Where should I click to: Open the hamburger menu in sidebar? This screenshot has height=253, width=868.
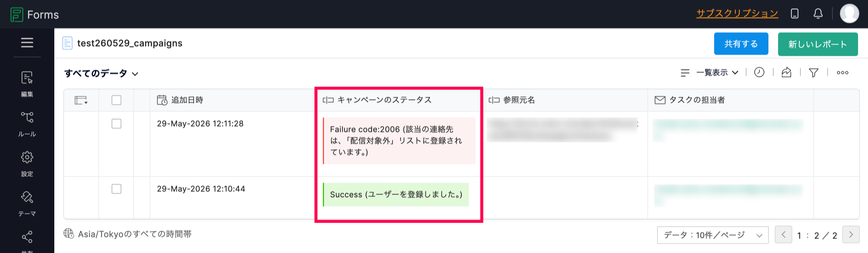pyautogui.click(x=27, y=43)
